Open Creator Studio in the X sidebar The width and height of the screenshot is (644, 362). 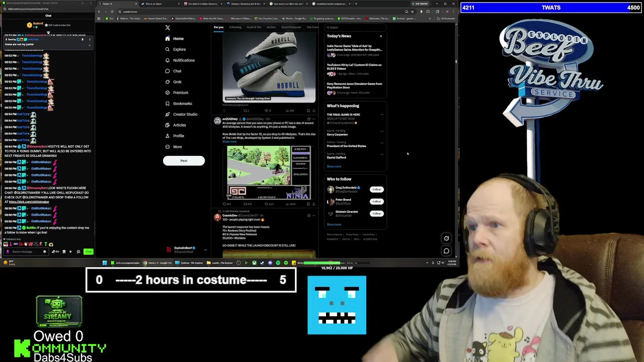coord(181,114)
